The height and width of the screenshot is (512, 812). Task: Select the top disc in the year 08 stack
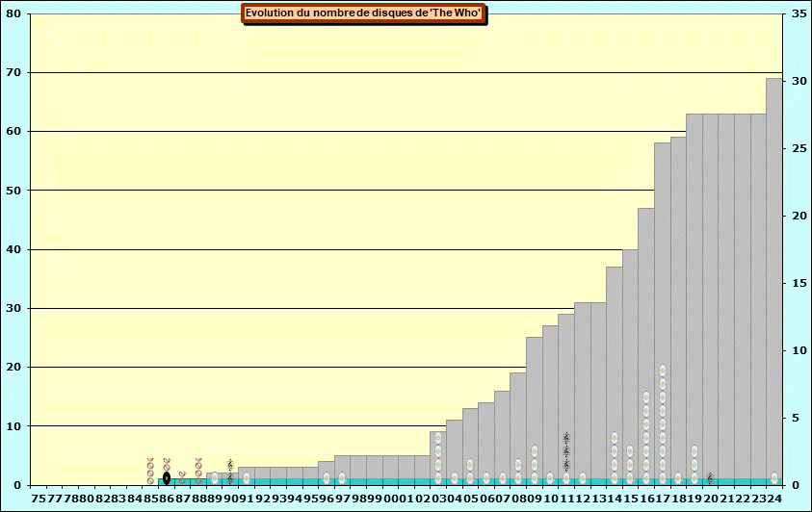click(x=518, y=465)
